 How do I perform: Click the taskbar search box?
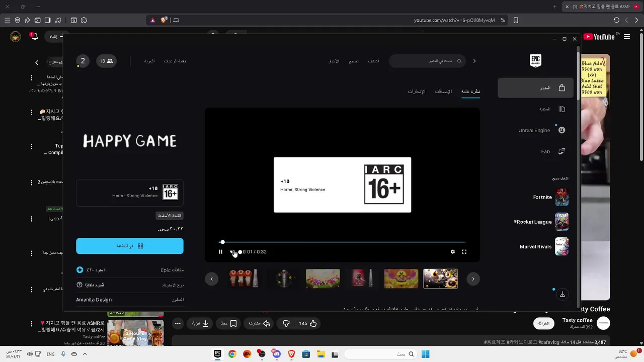coord(381,354)
